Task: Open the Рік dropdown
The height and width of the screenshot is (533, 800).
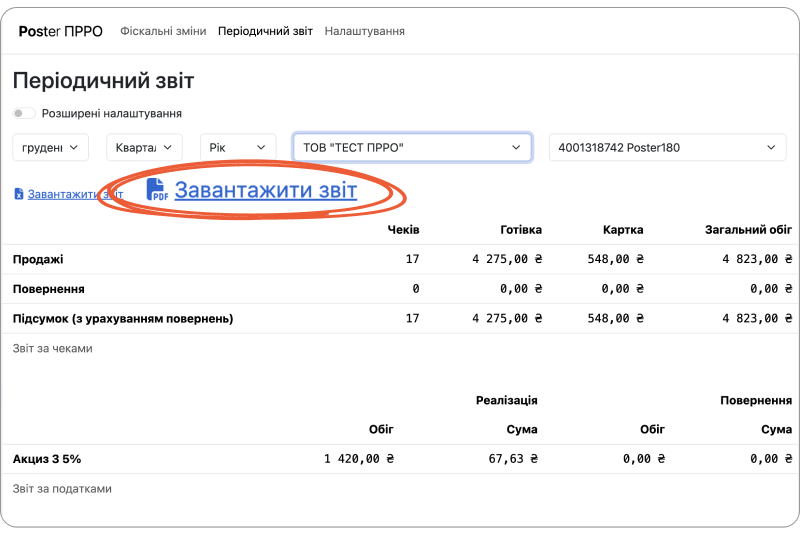Action: [x=238, y=147]
